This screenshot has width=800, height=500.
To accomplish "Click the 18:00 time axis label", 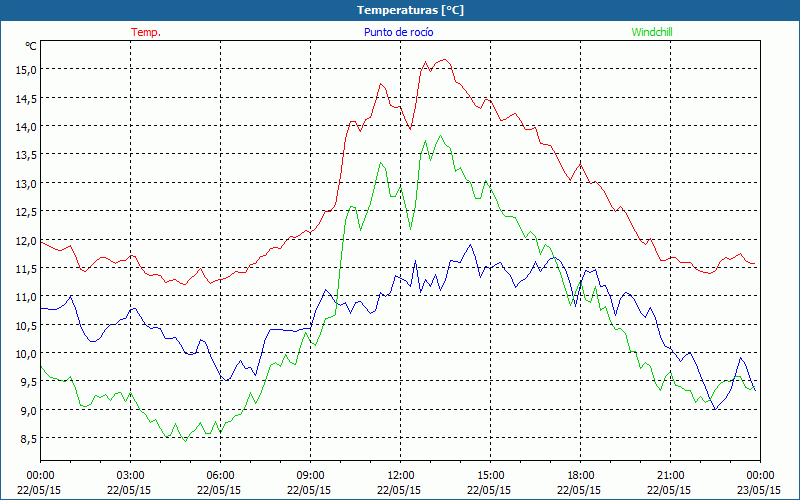I will [x=581, y=476].
